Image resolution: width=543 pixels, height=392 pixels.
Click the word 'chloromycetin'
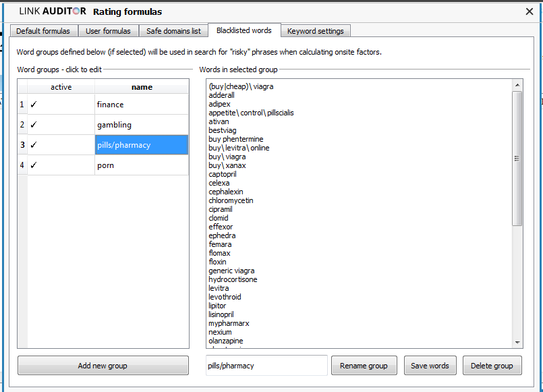231,200
